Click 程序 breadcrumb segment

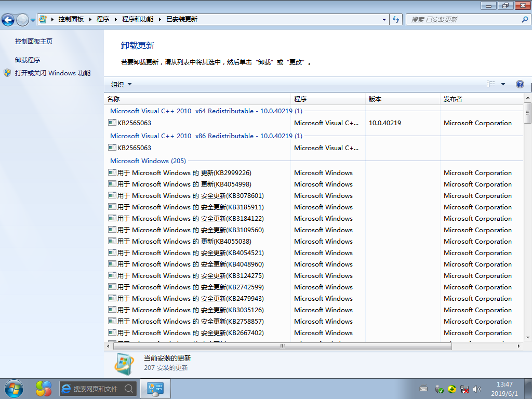[103, 19]
